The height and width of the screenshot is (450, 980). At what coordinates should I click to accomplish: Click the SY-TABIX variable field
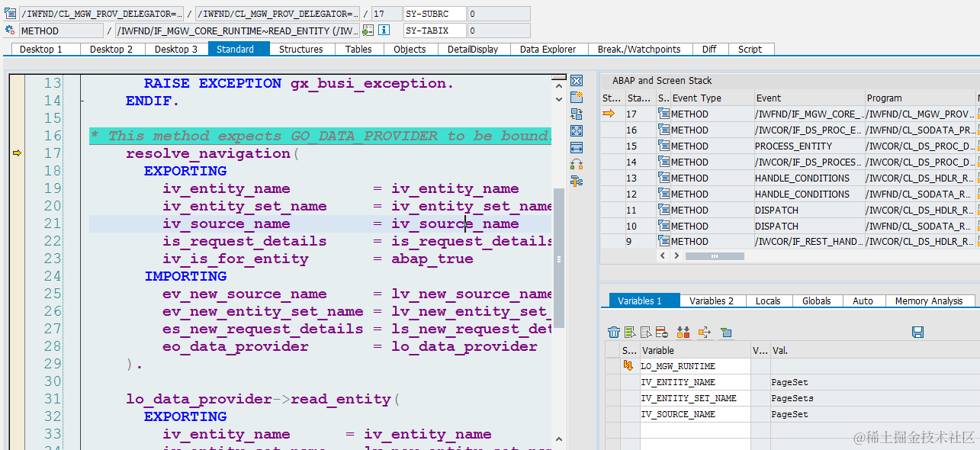click(x=435, y=31)
